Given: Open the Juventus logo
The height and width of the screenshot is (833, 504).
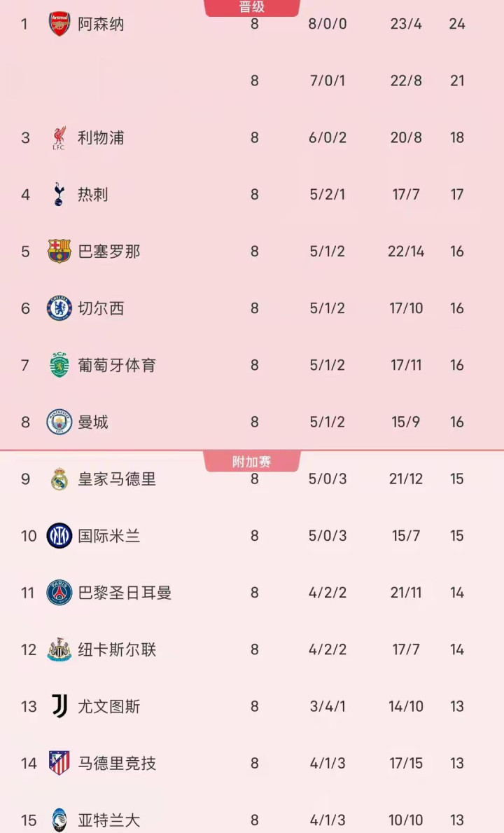Looking at the screenshot, I should [59, 706].
